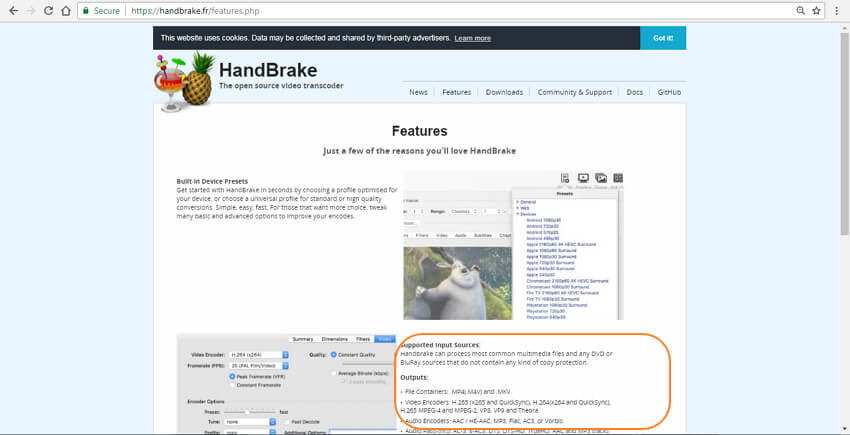Screen dimensions: 850x435
Task: Go to the browser home page icon
Action: [66, 11]
